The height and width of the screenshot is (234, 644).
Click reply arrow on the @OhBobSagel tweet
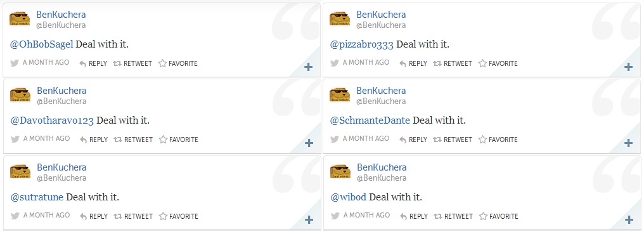82,64
